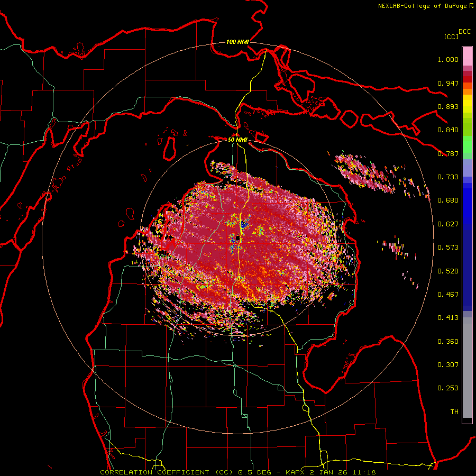
Task: Click the [CC] unit label
Action: tap(451, 36)
